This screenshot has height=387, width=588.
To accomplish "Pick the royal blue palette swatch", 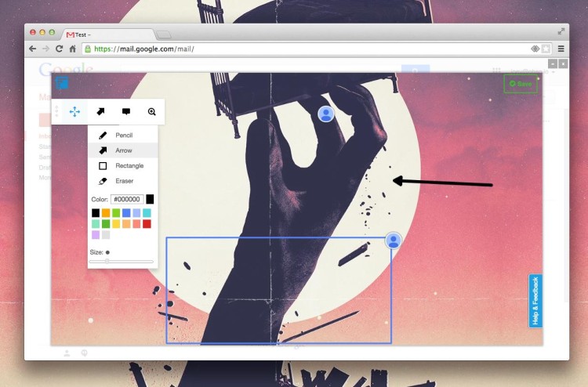I will click(x=126, y=213).
